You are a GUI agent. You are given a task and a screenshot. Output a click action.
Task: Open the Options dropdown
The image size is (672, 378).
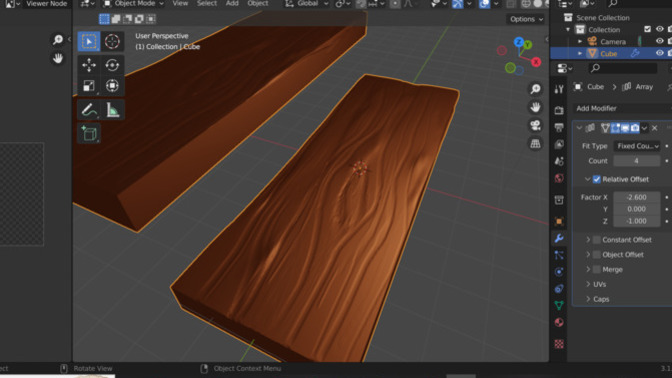pos(526,19)
